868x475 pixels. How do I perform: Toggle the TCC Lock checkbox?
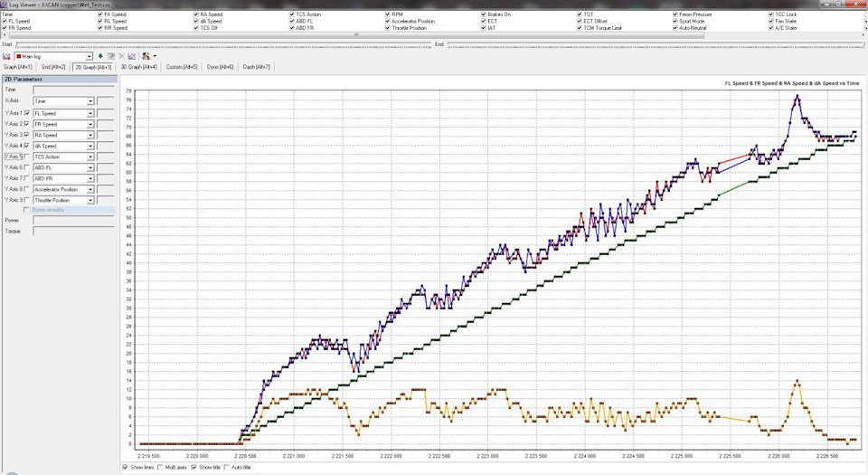(x=771, y=14)
